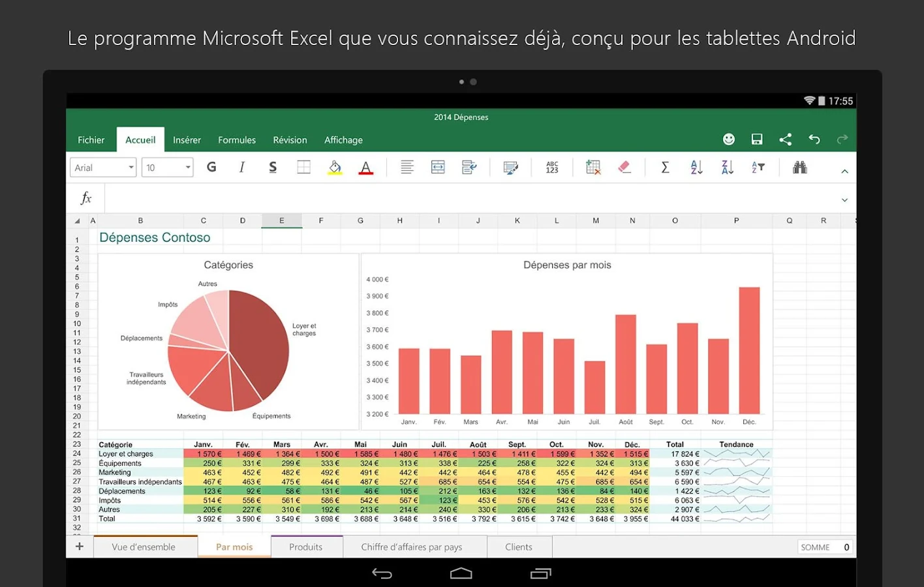
Task: Open Find with the binoculars icon
Action: point(800,168)
